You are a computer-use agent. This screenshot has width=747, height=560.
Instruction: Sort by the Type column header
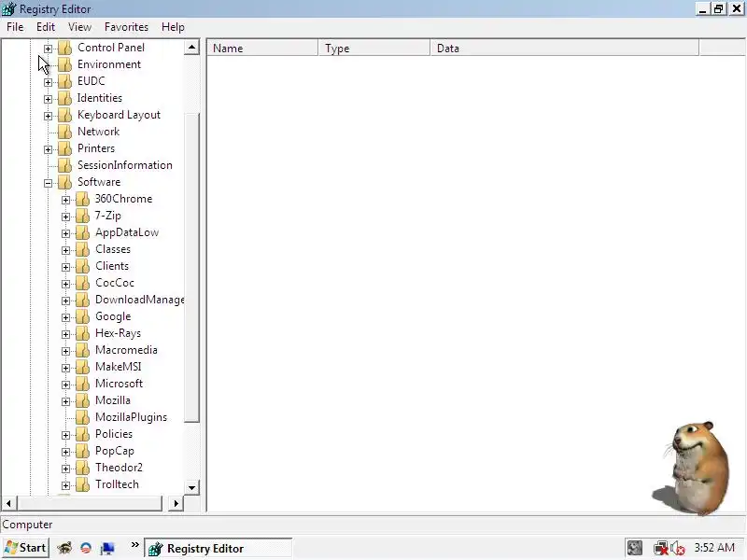point(374,49)
